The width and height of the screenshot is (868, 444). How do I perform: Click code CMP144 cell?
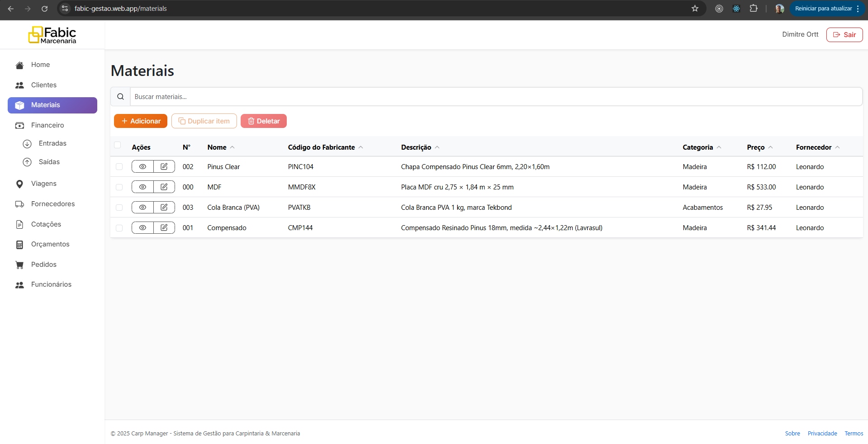pos(300,228)
